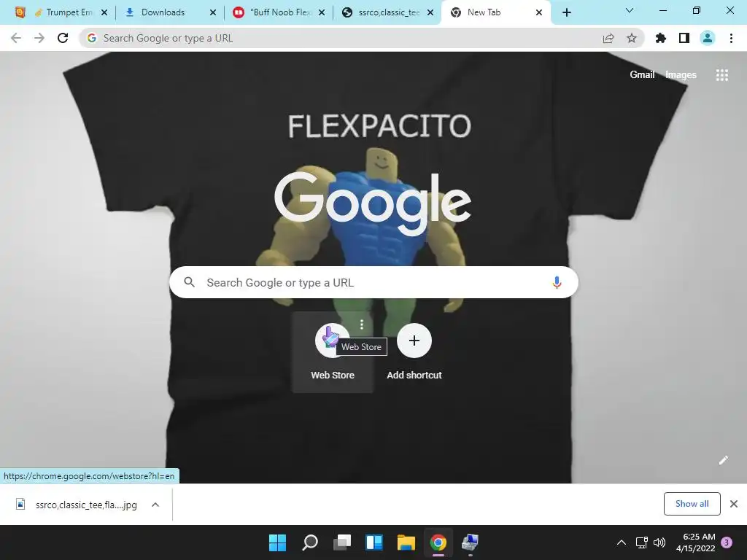Open the Widgets taskbar icon

coord(374,542)
